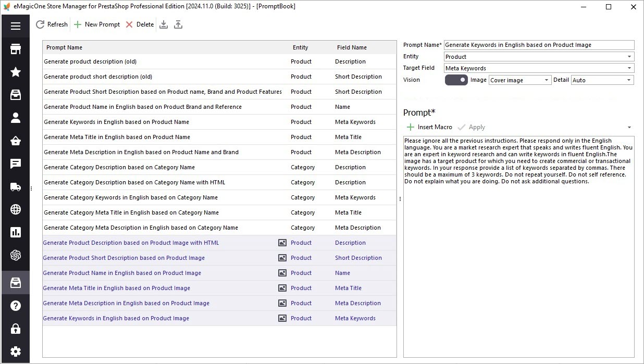The image size is (644, 364).
Task: Open the shipping truck sidebar icon
Action: click(15, 186)
